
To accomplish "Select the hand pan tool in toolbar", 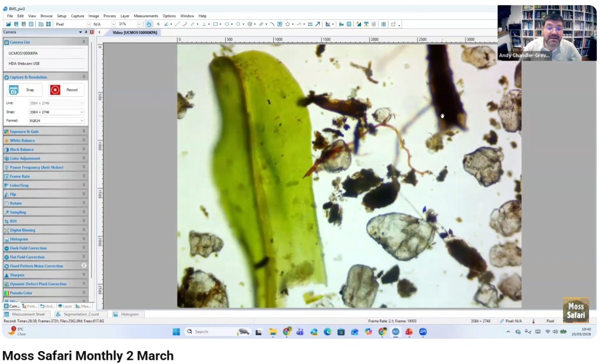I will pyautogui.click(x=148, y=24).
